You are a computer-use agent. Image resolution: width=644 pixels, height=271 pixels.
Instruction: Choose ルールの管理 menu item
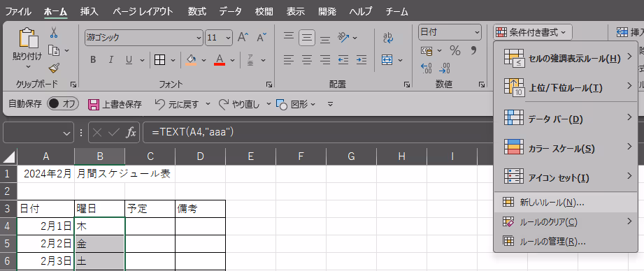pyautogui.click(x=566, y=242)
